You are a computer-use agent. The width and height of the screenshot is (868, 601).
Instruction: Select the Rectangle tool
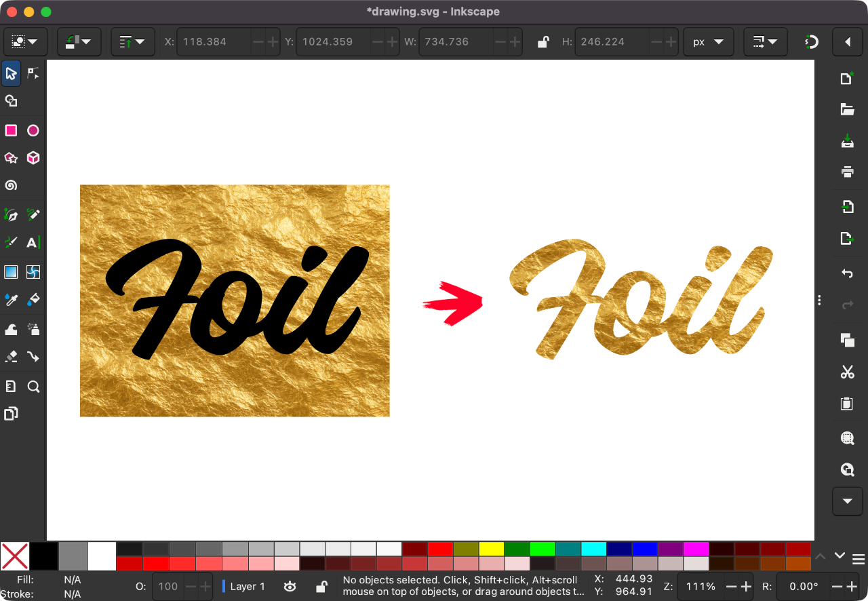(x=11, y=130)
